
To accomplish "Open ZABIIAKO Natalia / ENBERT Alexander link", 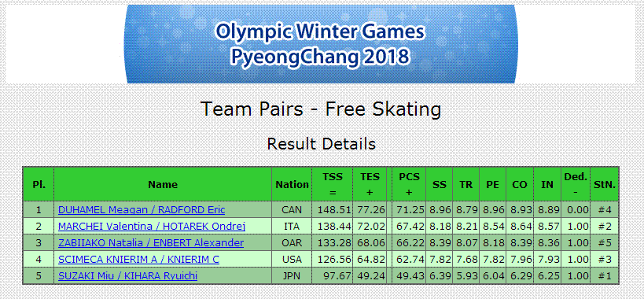I will click(x=151, y=242).
